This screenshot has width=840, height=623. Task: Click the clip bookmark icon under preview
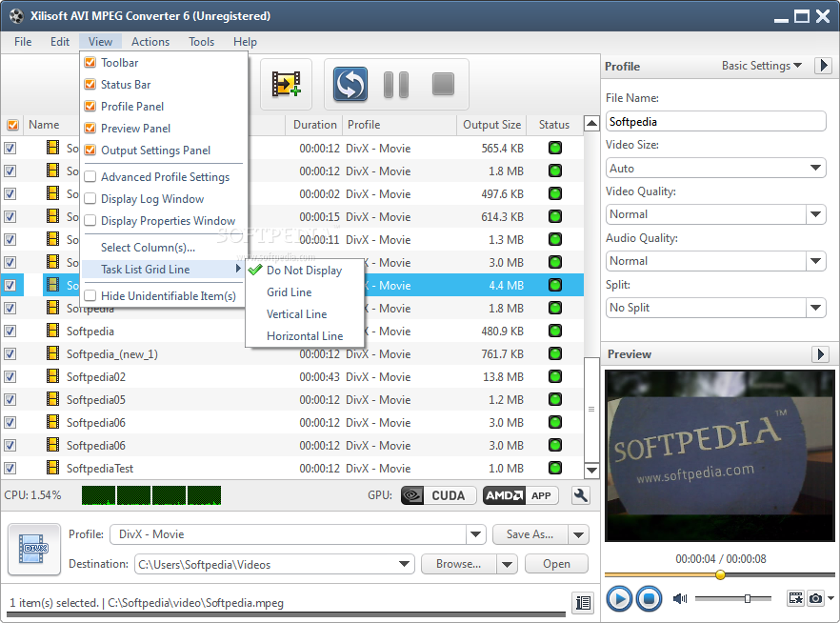795,598
